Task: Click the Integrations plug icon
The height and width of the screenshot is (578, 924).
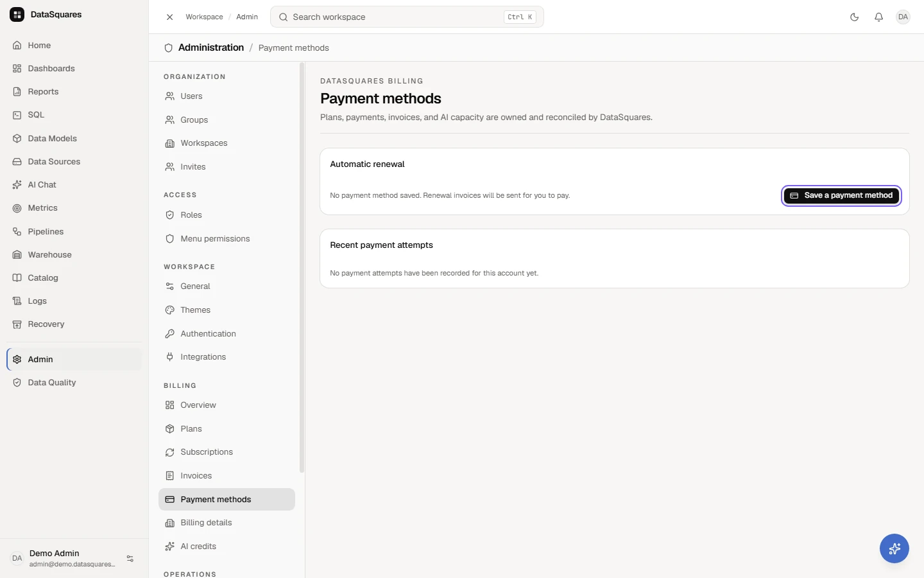Action: (170, 357)
